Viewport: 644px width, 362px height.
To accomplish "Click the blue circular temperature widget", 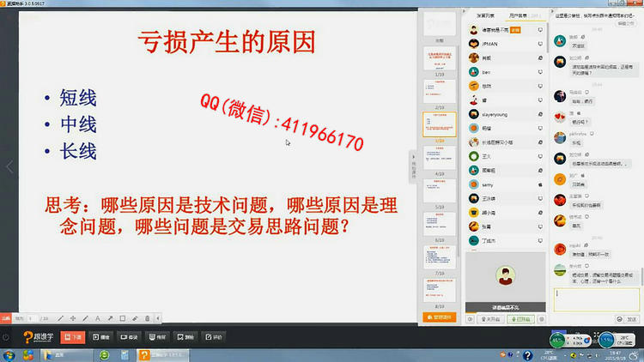I will pyautogui.click(x=606, y=341).
